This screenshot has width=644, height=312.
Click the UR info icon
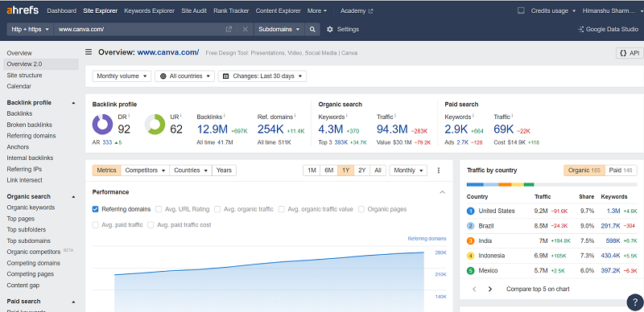pyautogui.click(x=180, y=116)
